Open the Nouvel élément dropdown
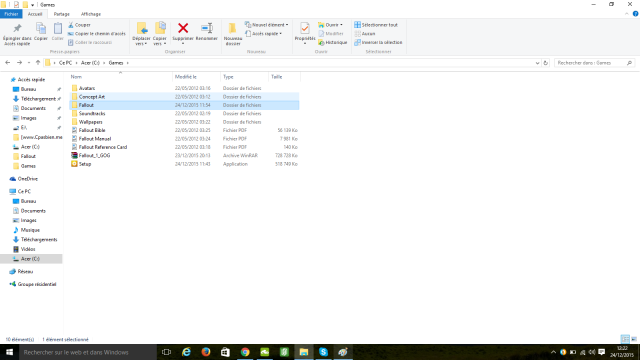 pyautogui.click(x=267, y=25)
